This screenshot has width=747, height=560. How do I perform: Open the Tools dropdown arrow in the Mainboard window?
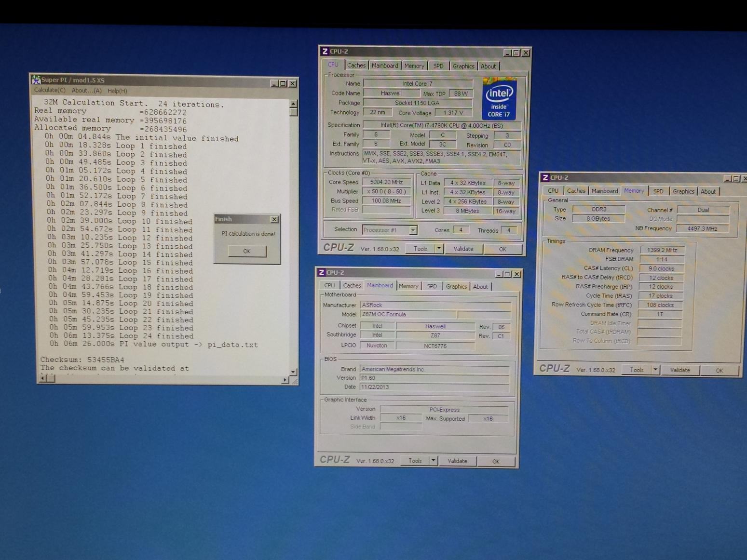click(433, 461)
